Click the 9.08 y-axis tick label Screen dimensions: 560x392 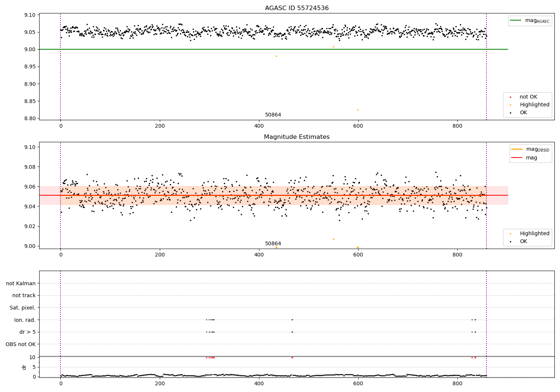[x=29, y=167]
